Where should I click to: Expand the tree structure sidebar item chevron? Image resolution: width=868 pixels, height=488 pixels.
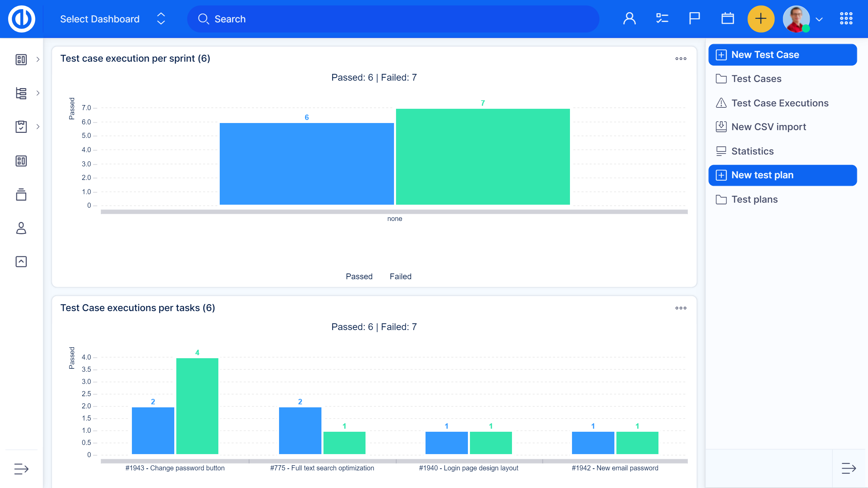click(38, 93)
